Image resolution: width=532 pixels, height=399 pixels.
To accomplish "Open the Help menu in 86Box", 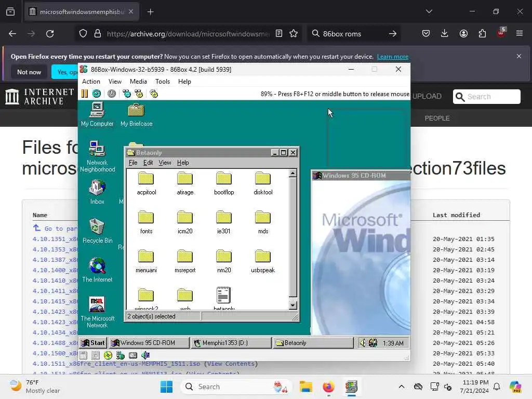I will pyautogui.click(x=184, y=82).
